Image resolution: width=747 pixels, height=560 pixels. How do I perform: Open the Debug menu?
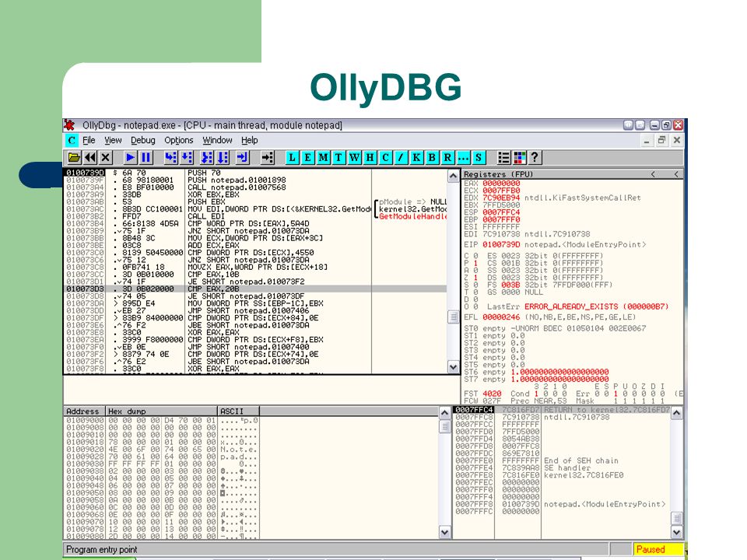143,141
